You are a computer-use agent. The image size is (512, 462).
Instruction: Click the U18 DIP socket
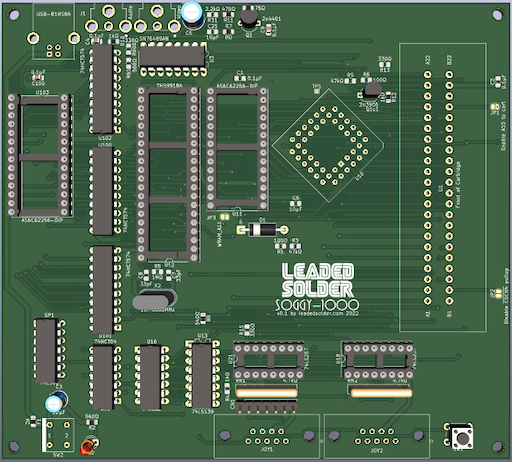tap(378, 361)
